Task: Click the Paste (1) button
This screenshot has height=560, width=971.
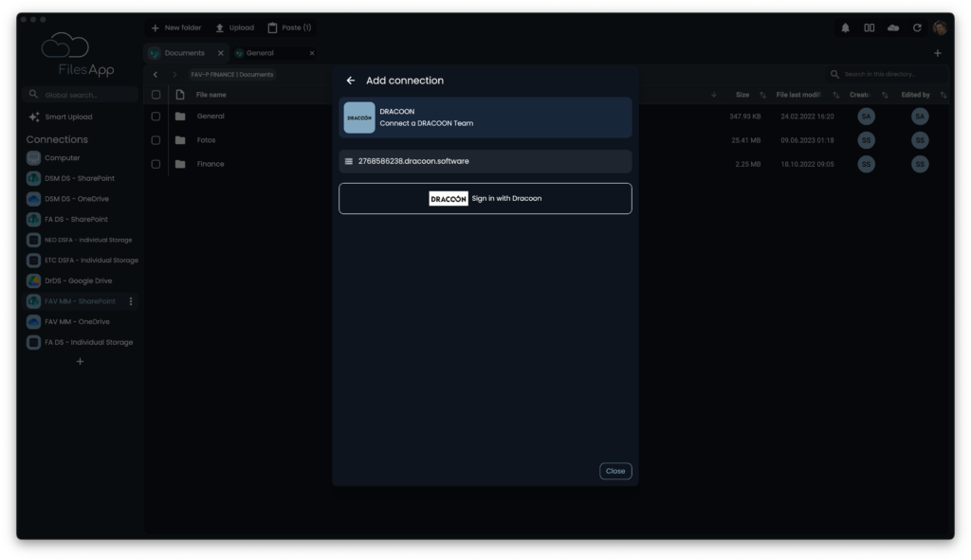Action: pyautogui.click(x=289, y=27)
